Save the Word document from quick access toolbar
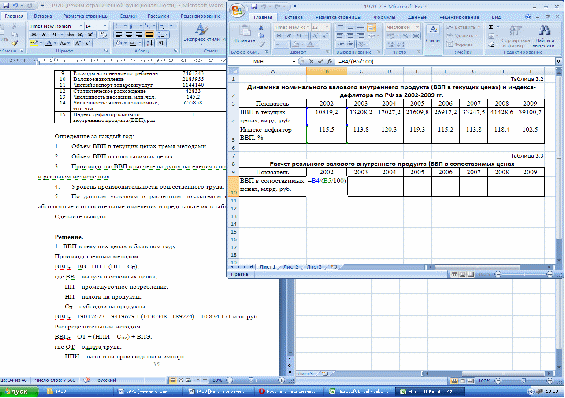This screenshot has height=398, width=565. (x=7, y=5)
